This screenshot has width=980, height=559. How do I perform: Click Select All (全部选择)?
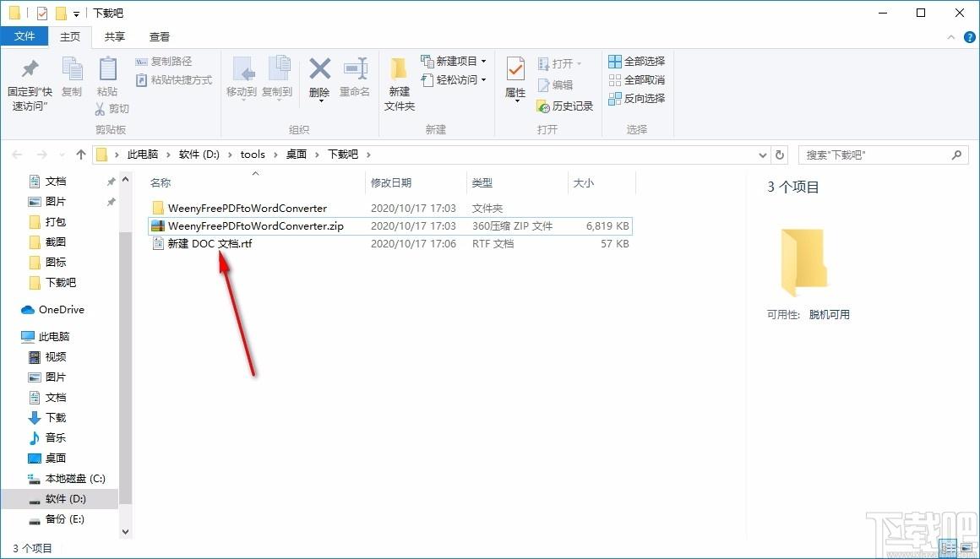[x=637, y=61]
